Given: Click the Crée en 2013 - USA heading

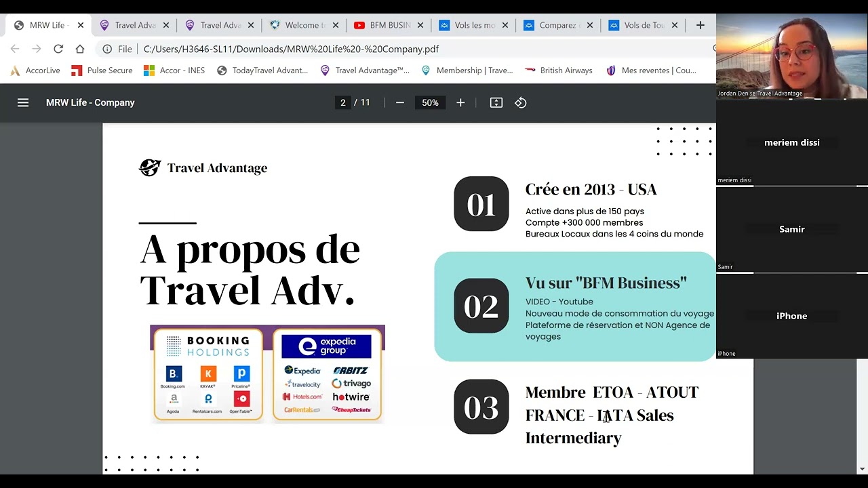Looking at the screenshot, I should (591, 189).
